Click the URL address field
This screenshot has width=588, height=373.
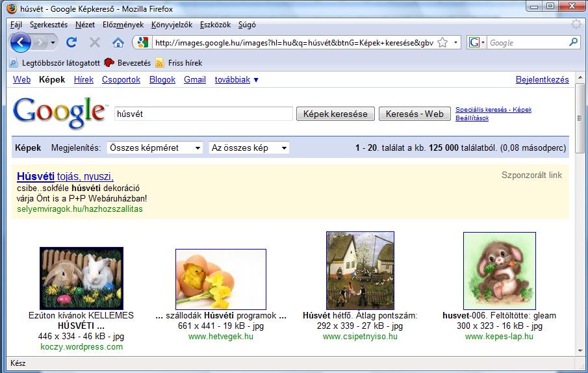tap(294, 43)
